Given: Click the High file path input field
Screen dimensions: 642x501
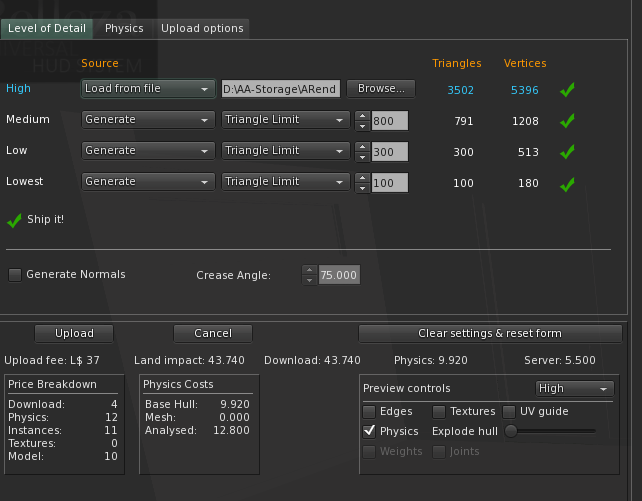Looking at the screenshot, I should pyautogui.click(x=280, y=89).
